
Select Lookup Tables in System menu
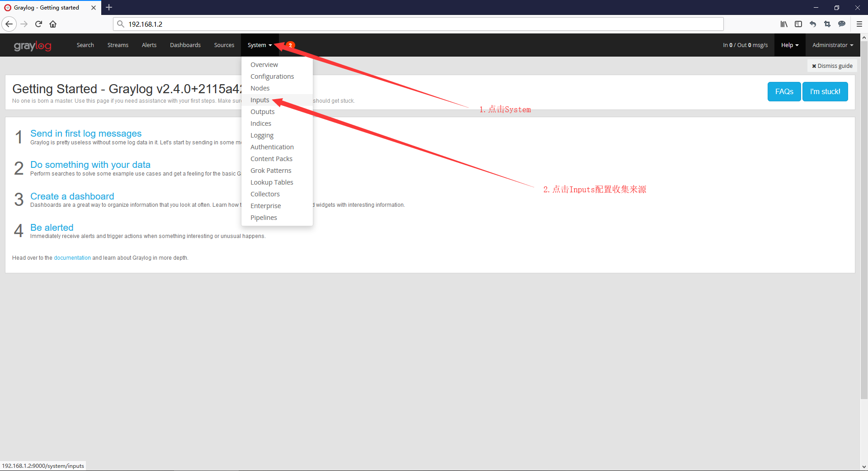[x=277, y=182]
